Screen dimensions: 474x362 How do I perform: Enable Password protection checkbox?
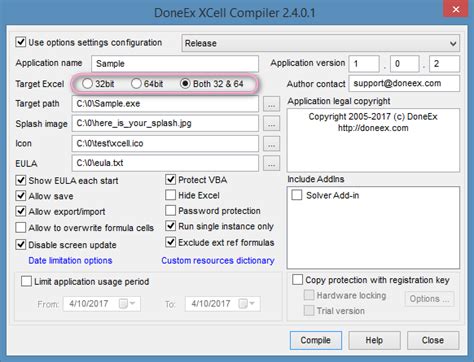[171, 211]
